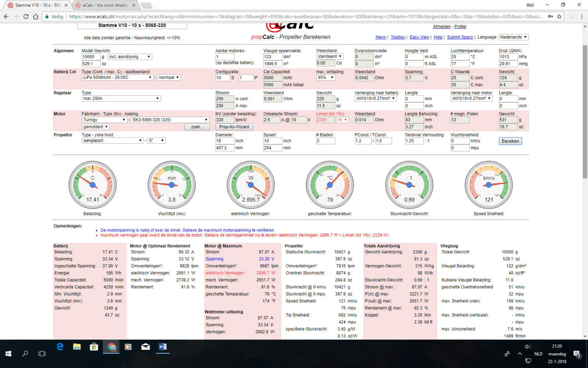
Task: Show hidden system tray icons
Action: pyautogui.click(x=520, y=354)
